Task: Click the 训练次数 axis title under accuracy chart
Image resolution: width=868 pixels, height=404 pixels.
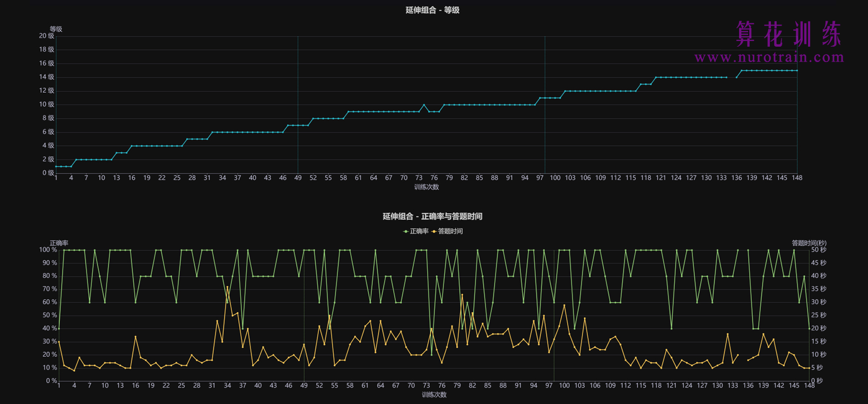Action: click(x=434, y=394)
